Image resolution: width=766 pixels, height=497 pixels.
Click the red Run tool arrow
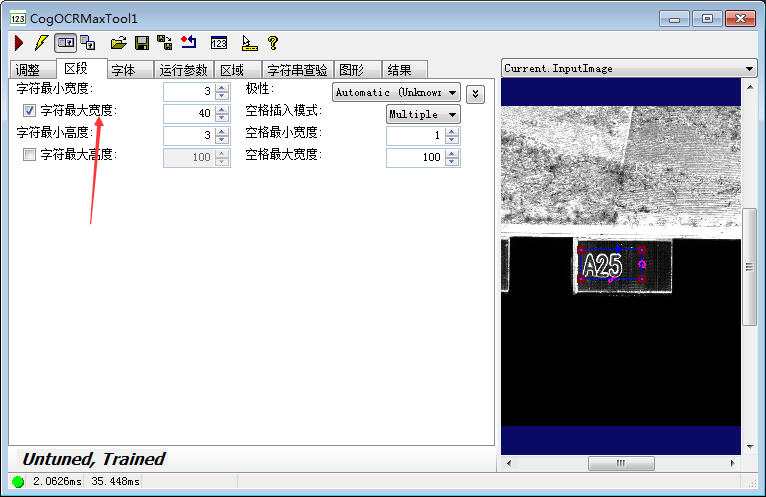(19, 43)
